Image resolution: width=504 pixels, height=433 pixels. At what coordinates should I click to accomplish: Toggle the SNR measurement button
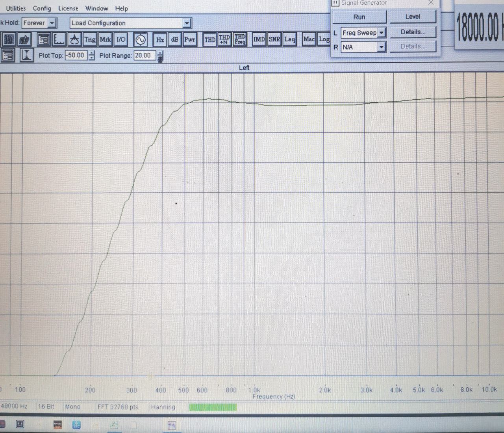(x=274, y=39)
